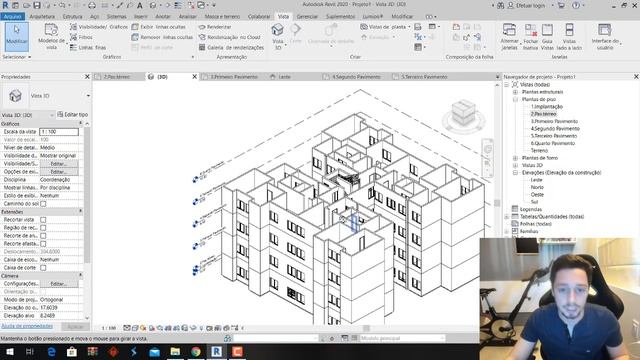This screenshot has width=640, height=360.
Task: Print from quick access toolbar
Action: [92, 5]
